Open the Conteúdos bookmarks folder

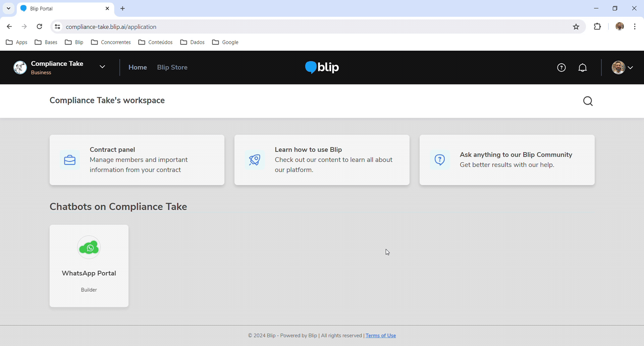point(155,42)
